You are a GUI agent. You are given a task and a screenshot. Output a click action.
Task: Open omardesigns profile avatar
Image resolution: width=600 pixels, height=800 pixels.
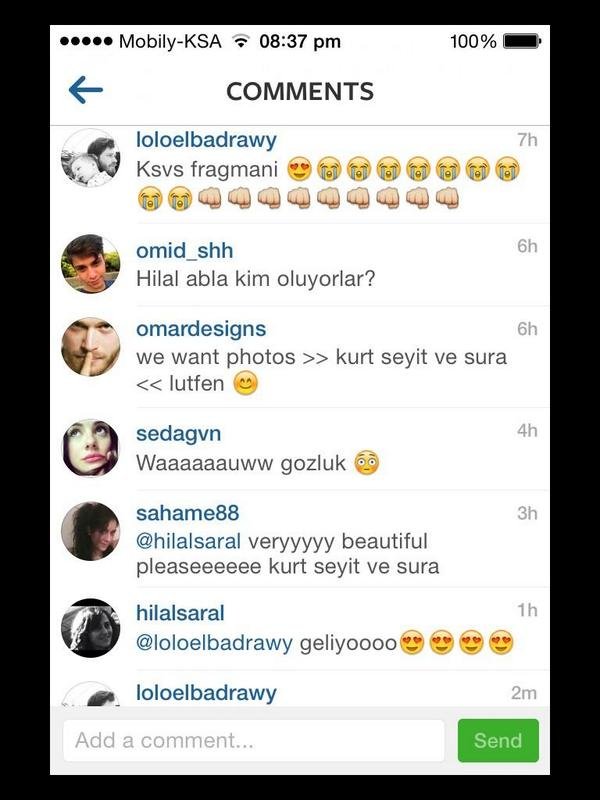[x=91, y=347]
